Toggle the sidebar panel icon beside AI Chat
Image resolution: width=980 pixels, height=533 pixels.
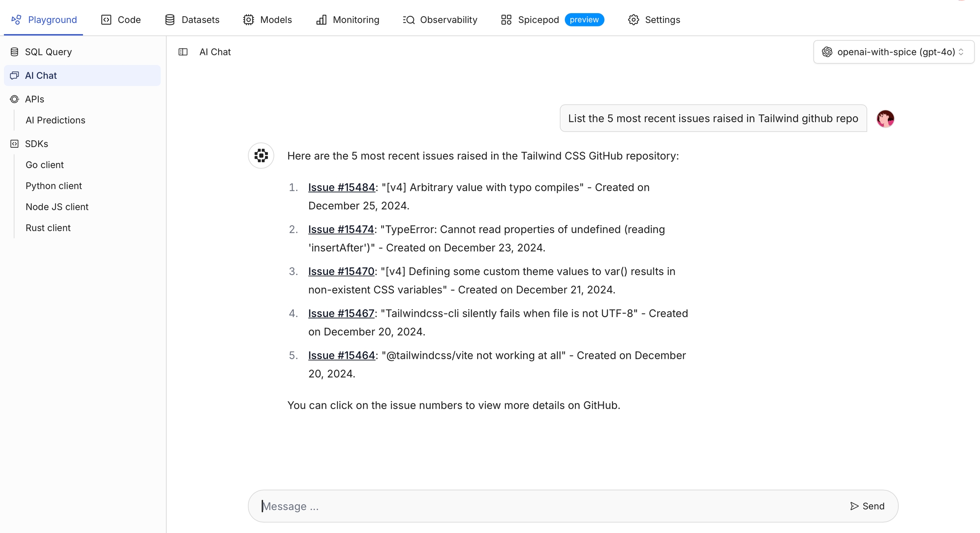tap(183, 52)
